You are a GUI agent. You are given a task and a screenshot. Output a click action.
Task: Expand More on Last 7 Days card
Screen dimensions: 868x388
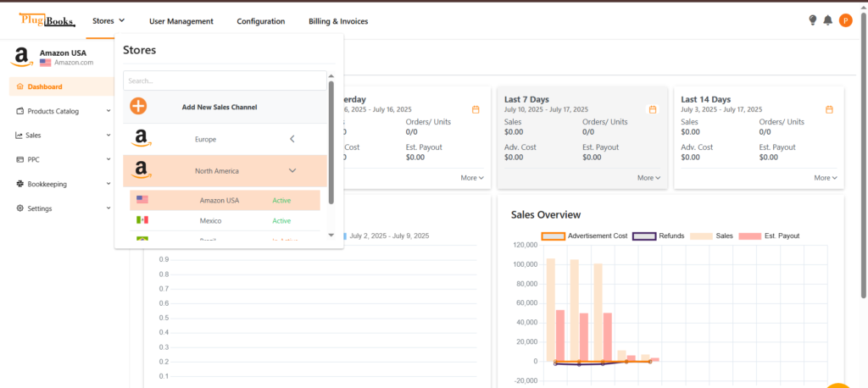[x=648, y=178]
